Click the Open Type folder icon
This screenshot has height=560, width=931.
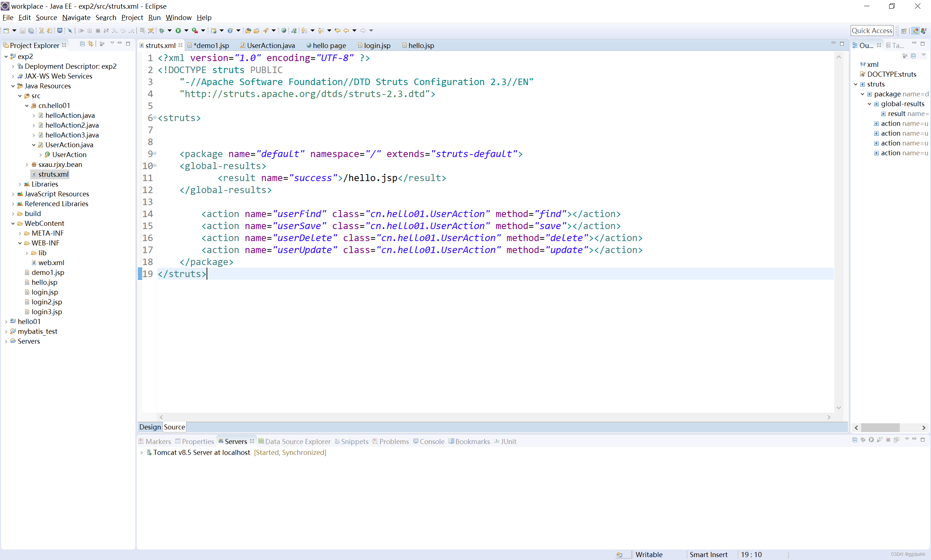coord(248,31)
